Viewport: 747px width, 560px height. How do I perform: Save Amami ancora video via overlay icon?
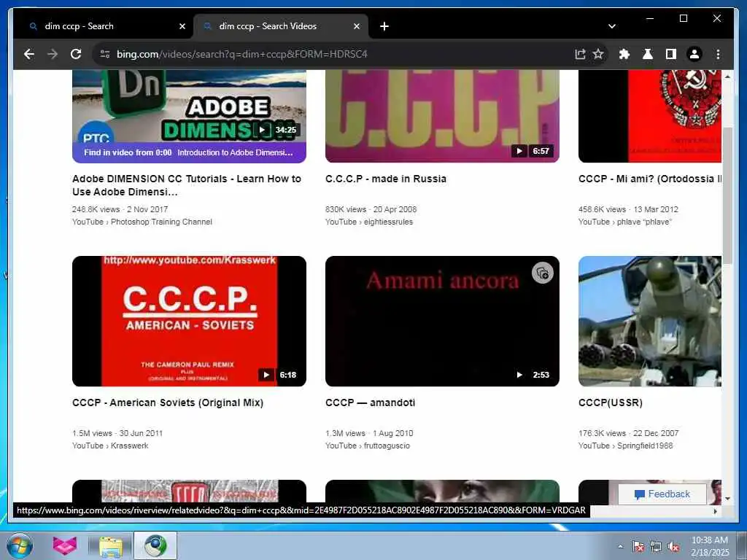click(x=542, y=273)
